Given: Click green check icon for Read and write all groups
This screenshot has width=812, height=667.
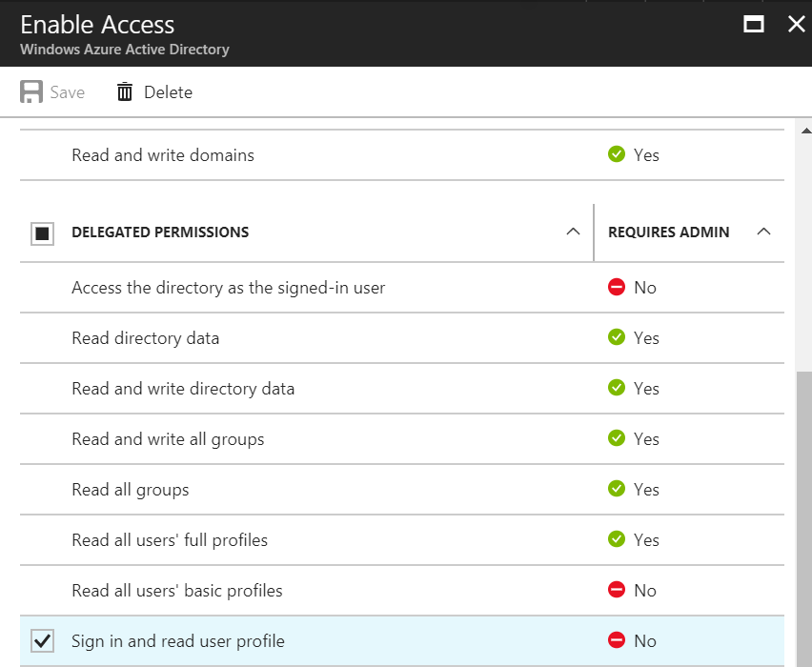Looking at the screenshot, I should coord(617,438).
